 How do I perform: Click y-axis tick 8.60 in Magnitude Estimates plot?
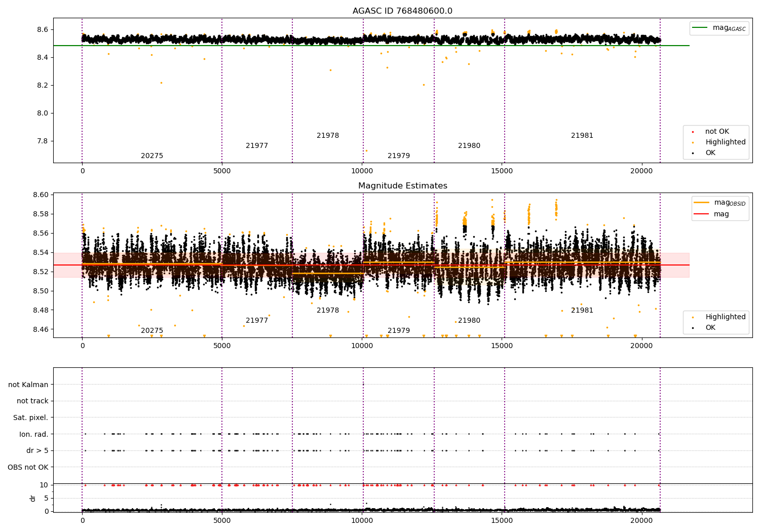(40, 195)
